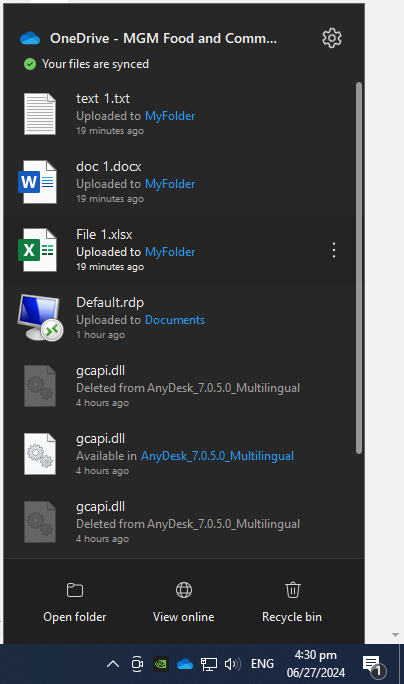The image size is (404, 684).
Task: Click the OneDrive - MGM Food and Comm... title
Action: [x=163, y=38]
